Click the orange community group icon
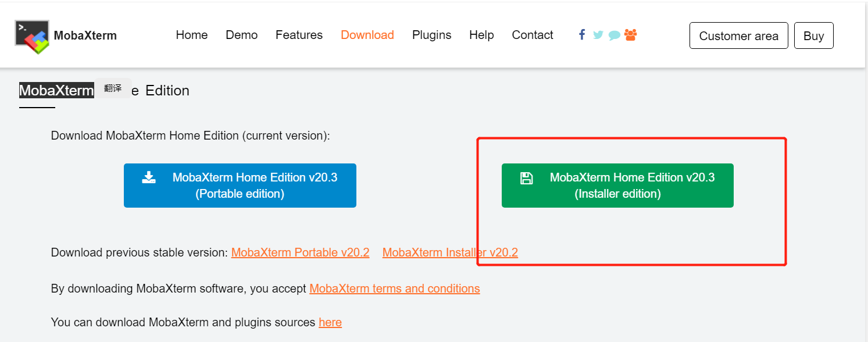This screenshot has width=868, height=342. click(631, 35)
